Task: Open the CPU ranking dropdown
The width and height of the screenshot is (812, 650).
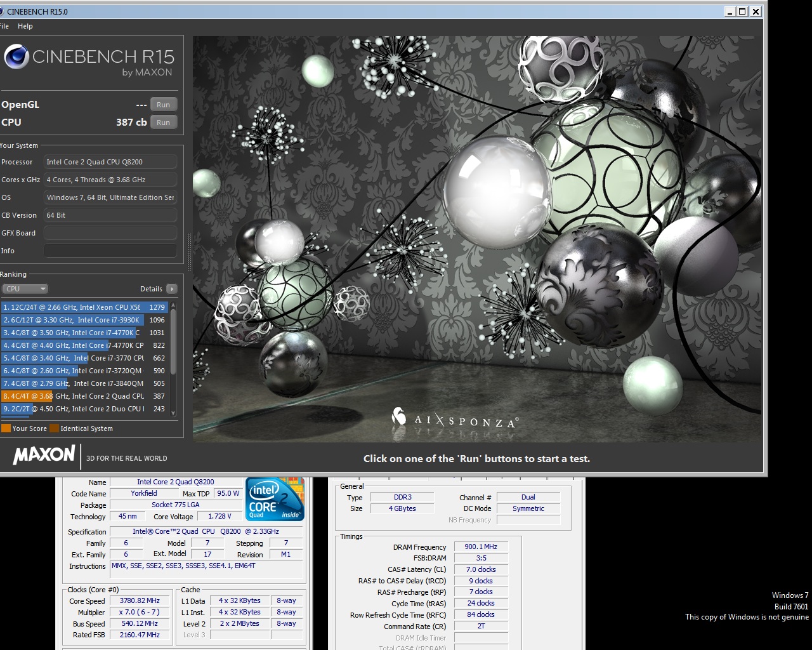Action: [x=25, y=289]
